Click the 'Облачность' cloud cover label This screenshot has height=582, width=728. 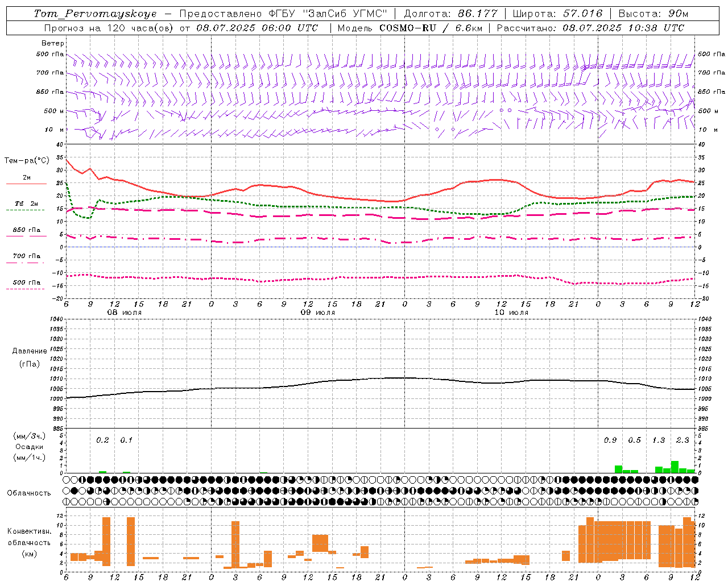click(29, 493)
